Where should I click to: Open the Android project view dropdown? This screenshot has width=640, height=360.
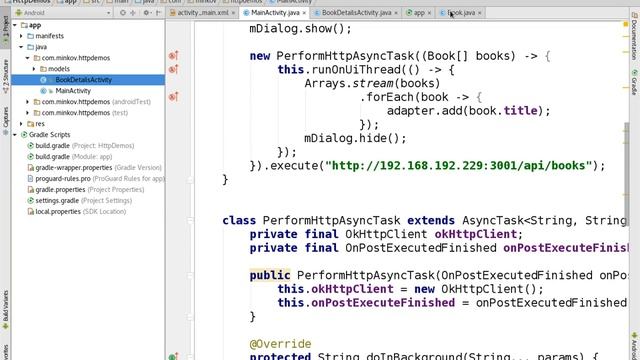pyautogui.click(x=63, y=13)
